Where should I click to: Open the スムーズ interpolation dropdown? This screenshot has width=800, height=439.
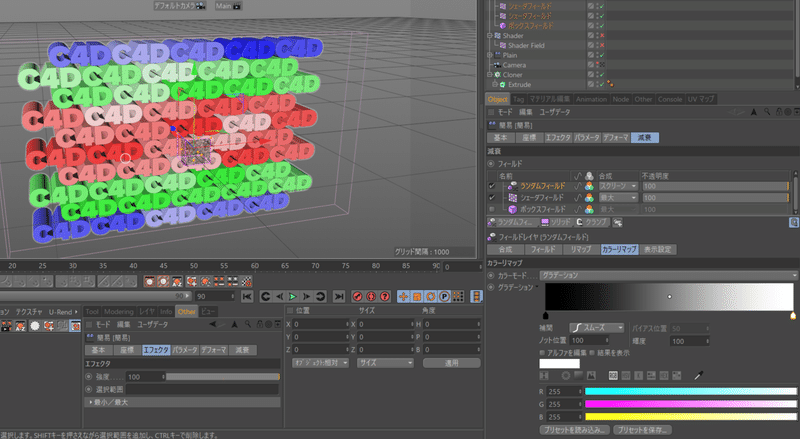[597, 328]
